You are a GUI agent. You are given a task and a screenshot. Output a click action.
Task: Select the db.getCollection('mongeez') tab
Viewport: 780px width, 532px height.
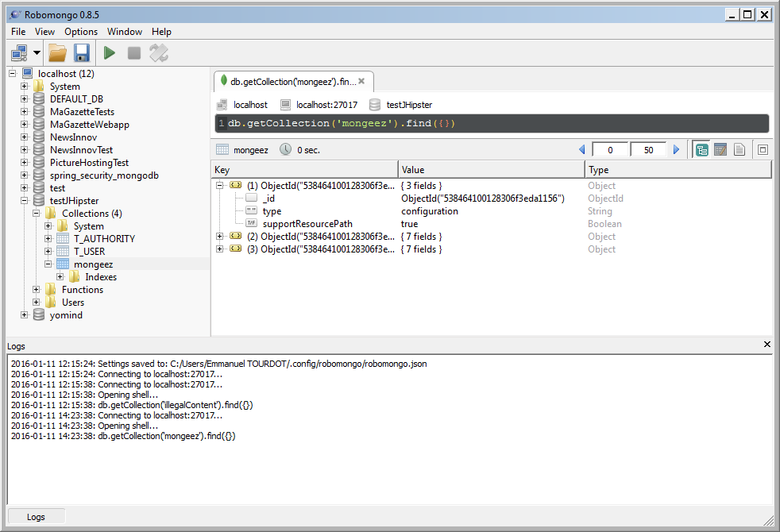[x=293, y=82]
